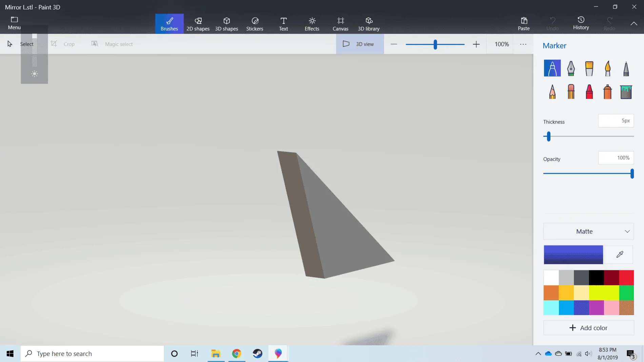Open the Effects tab
The width and height of the screenshot is (644, 362).
click(312, 24)
